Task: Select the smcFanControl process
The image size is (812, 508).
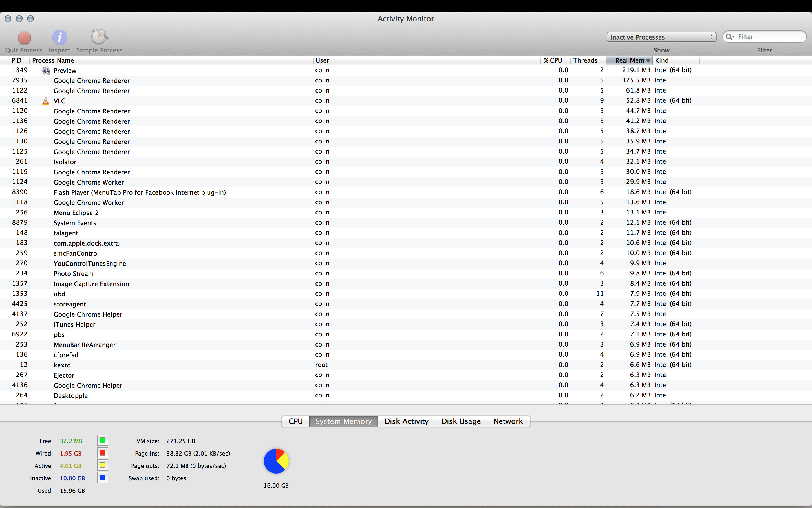Action: pos(406,253)
